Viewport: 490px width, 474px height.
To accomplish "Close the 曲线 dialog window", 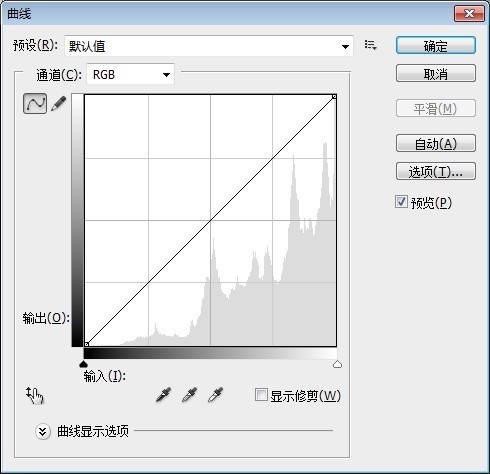I will [x=469, y=14].
